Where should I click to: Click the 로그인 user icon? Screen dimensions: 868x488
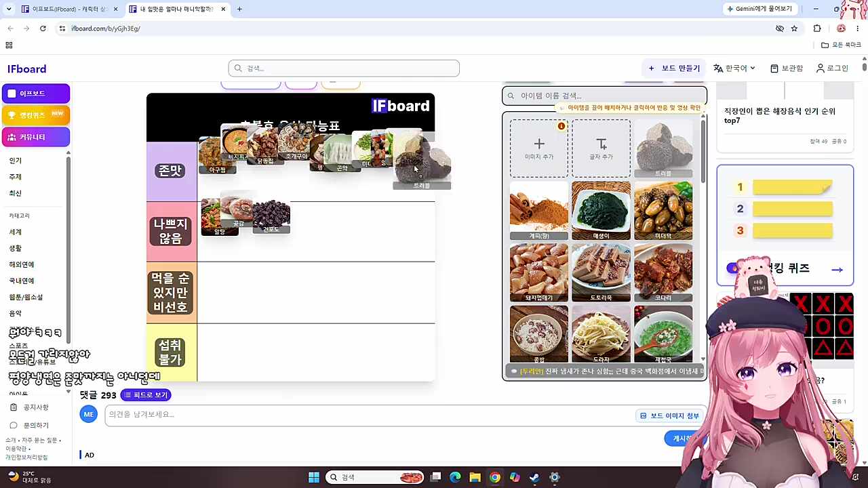click(821, 68)
